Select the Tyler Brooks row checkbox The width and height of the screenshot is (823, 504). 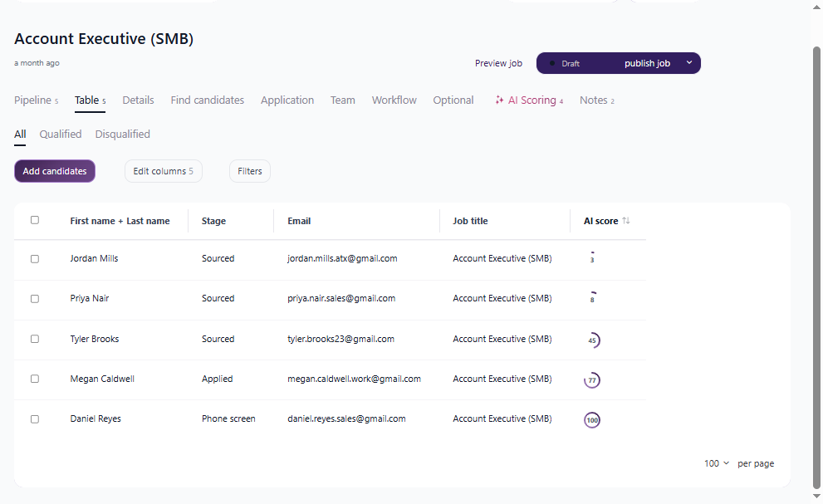[x=35, y=339]
